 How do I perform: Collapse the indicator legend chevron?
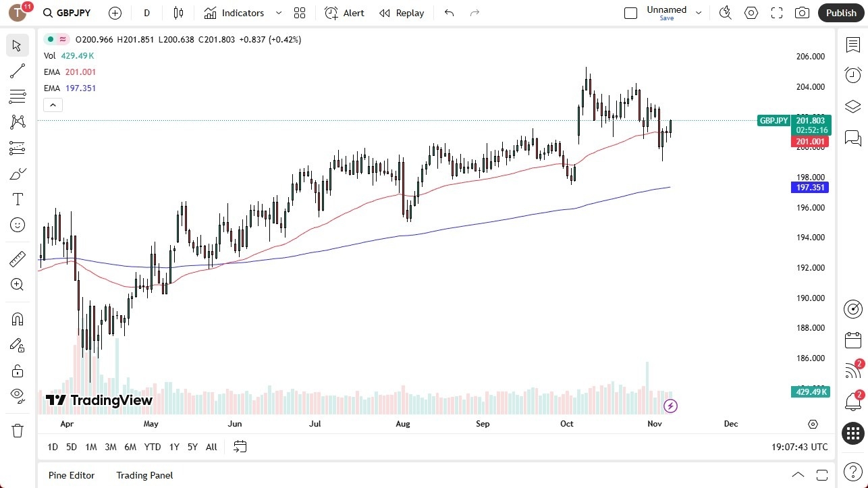[53, 105]
